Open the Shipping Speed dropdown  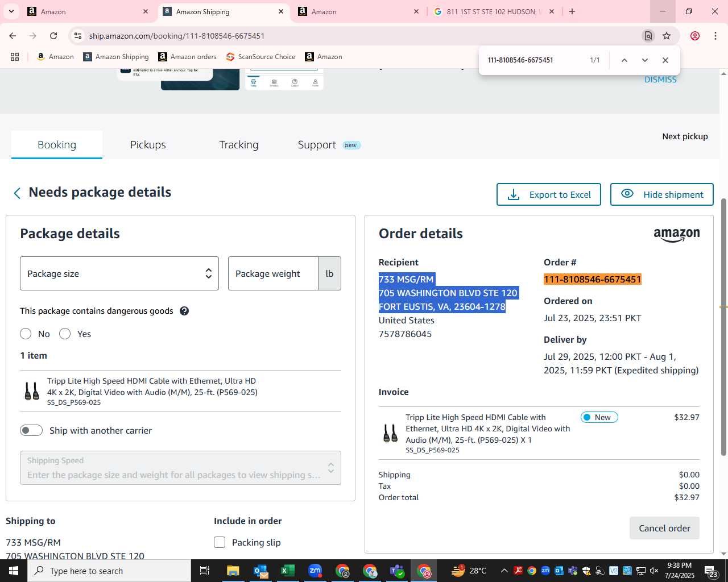click(180, 468)
